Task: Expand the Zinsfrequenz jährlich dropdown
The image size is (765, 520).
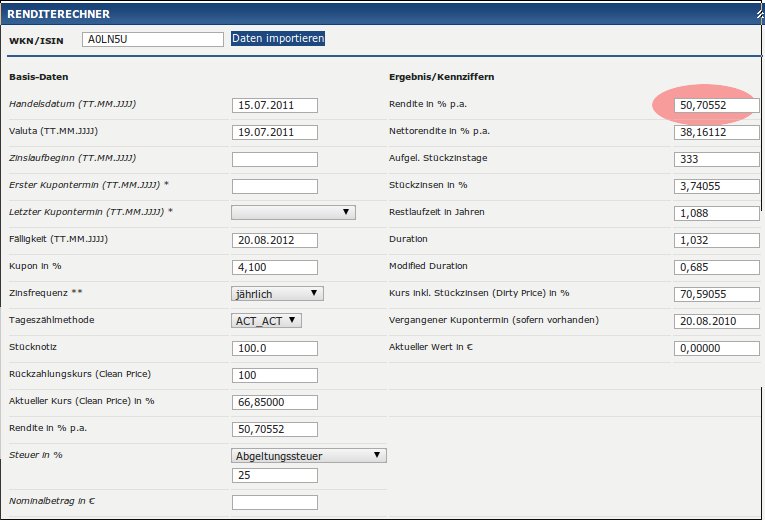Action: click(x=277, y=293)
